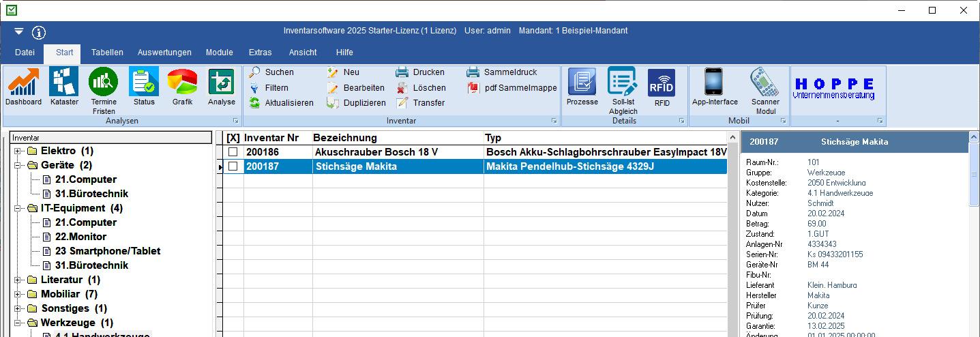The image size is (980, 337).
Task: Click Drucken to print
Action: (420, 72)
